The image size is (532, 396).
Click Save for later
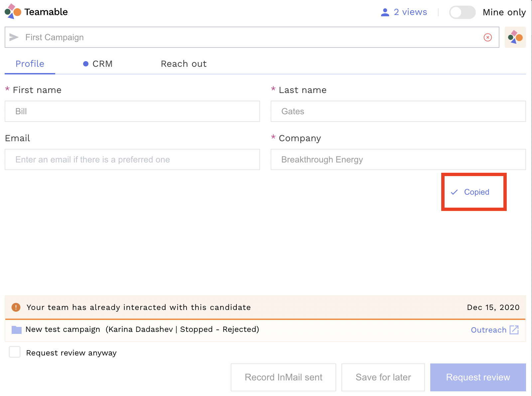[383, 377]
